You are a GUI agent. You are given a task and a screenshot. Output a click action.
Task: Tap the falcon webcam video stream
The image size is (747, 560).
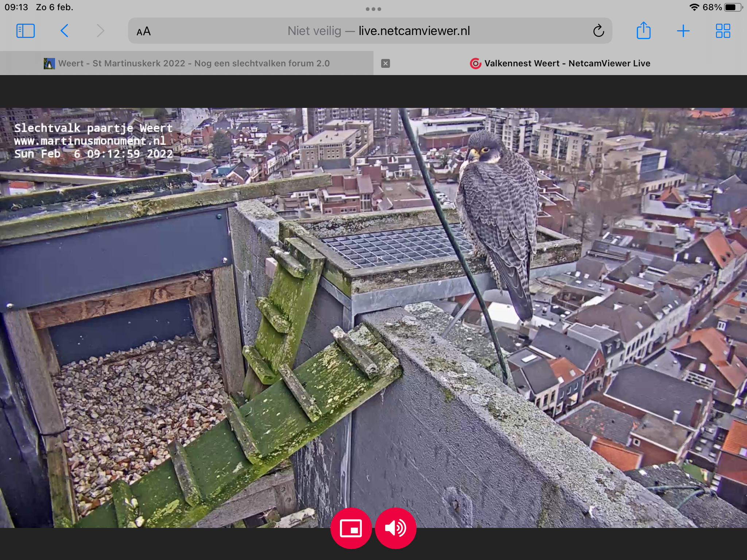click(x=373, y=318)
